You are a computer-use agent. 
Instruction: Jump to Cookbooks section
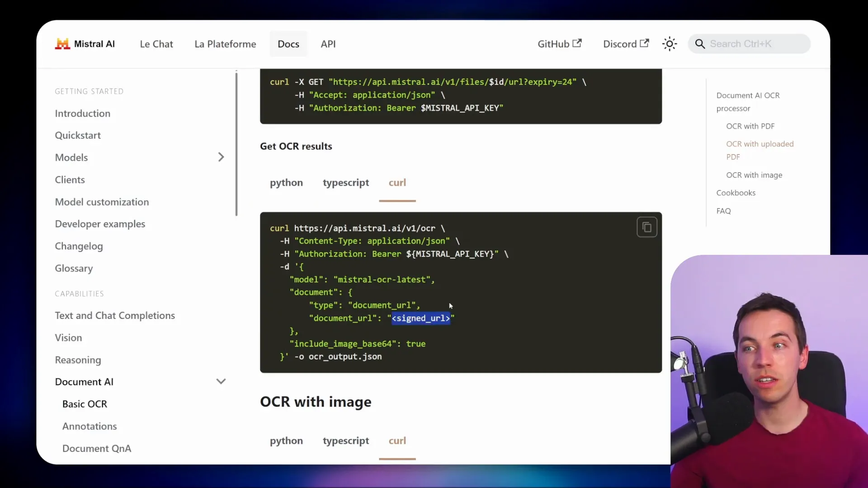[x=736, y=193]
